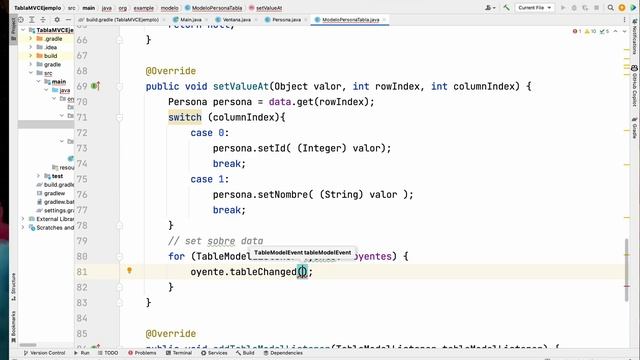Viewport: 640px width, 360px height.
Task: Hide the Project panel with minus icon
Action: click(x=68, y=19)
